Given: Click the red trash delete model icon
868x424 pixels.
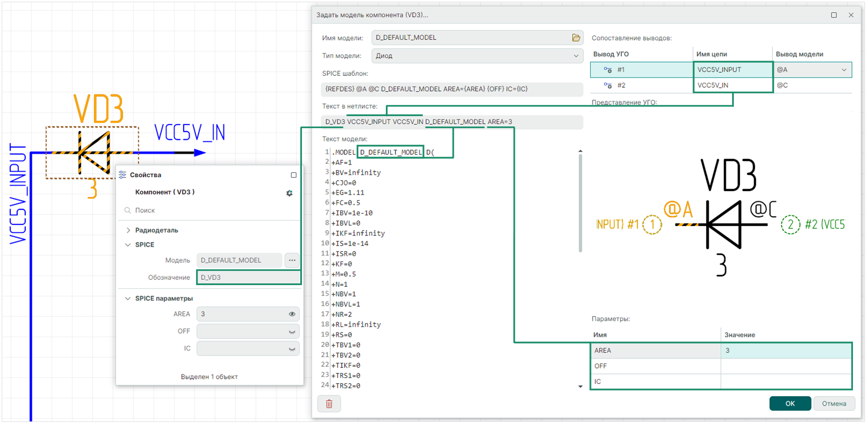Looking at the screenshot, I should point(329,404).
